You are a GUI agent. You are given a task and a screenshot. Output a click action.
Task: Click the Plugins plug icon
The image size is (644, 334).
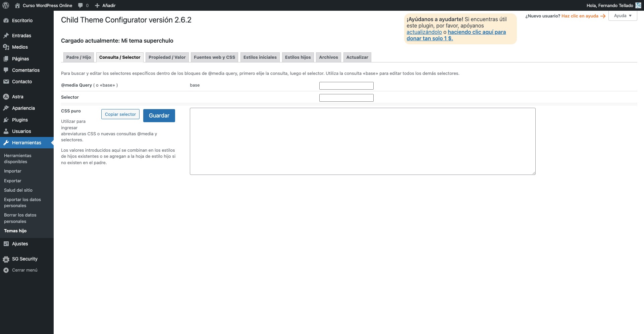pyautogui.click(x=6, y=120)
